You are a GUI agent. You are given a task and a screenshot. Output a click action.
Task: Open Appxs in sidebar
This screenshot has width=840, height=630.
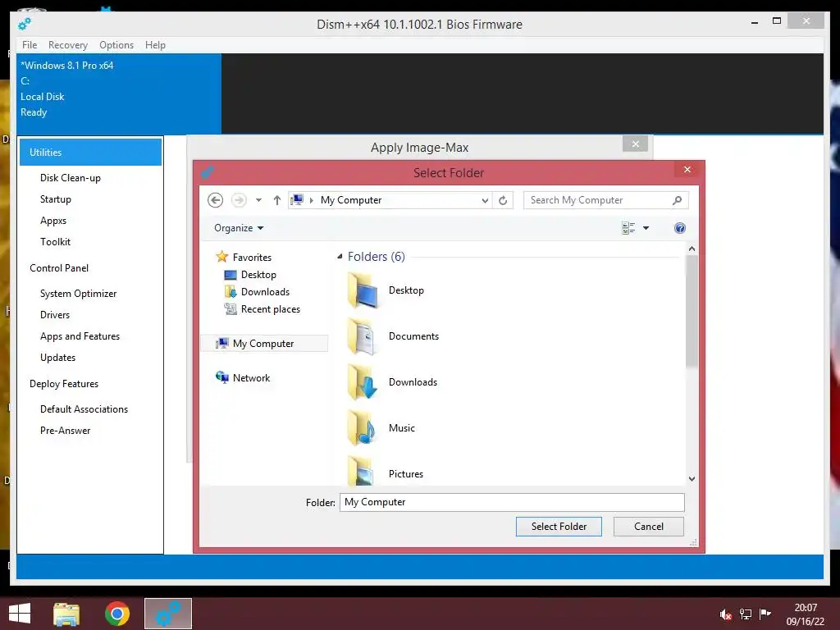53,221
